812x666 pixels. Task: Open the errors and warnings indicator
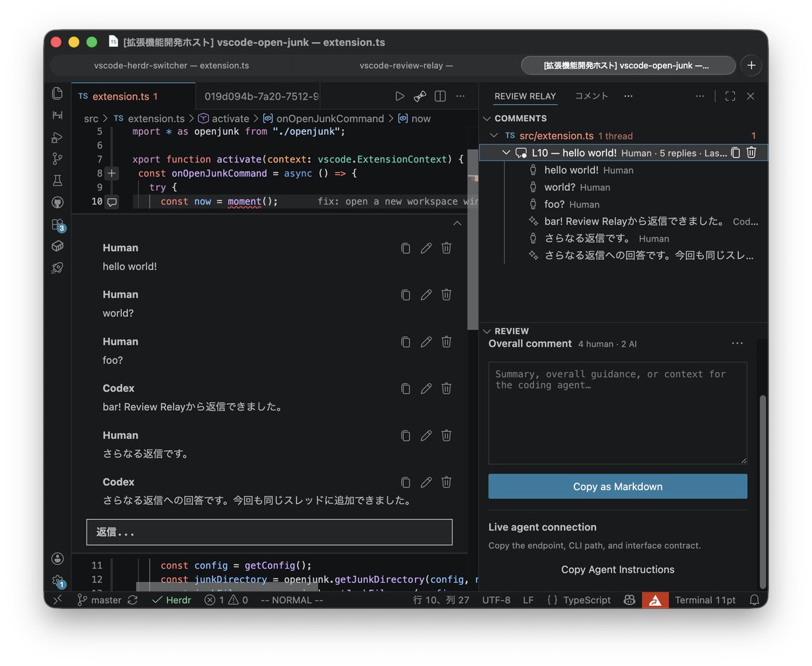click(x=226, y=600)
